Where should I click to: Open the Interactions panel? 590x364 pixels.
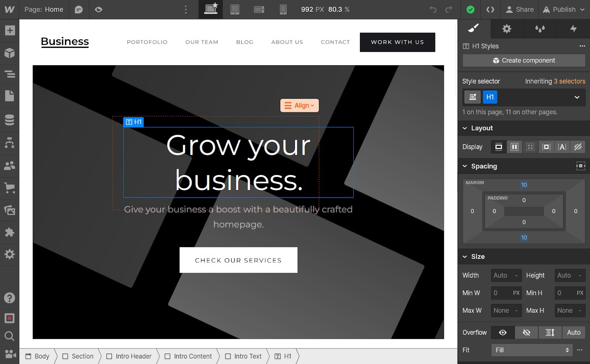(x=574, y=29)
